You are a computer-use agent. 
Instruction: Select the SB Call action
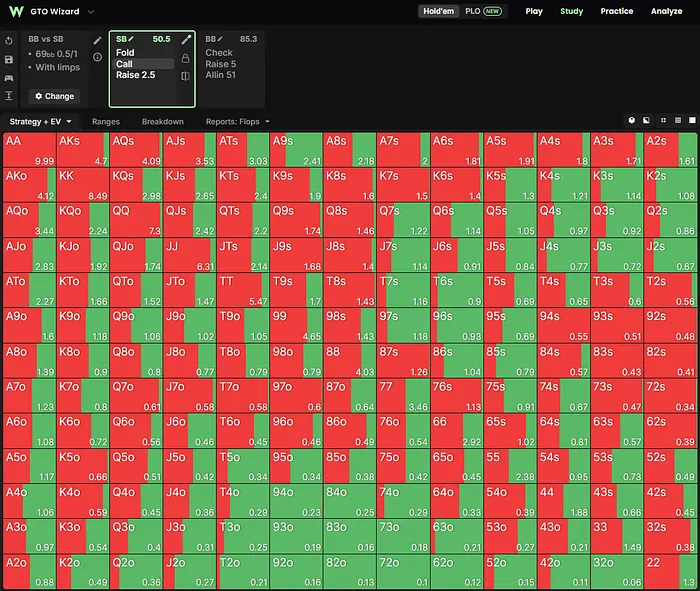coord(144,64)
